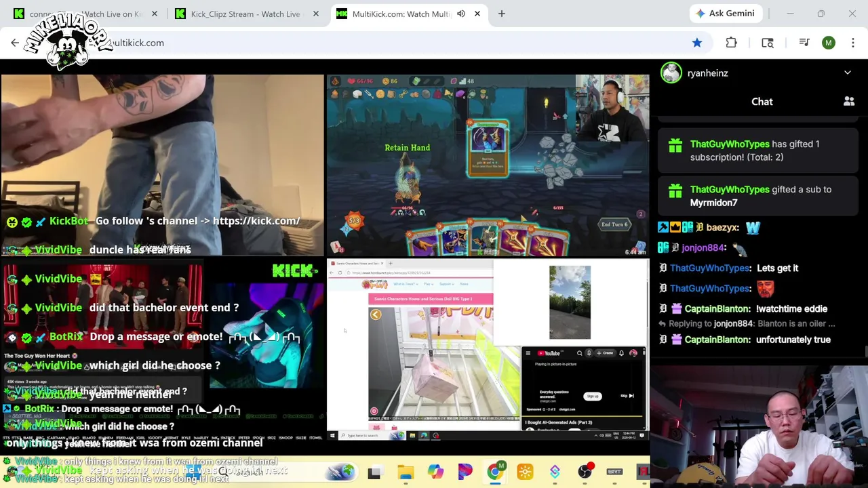Close the MultiKick.com tab
The image size is (868, 488).
coord(477,14)
